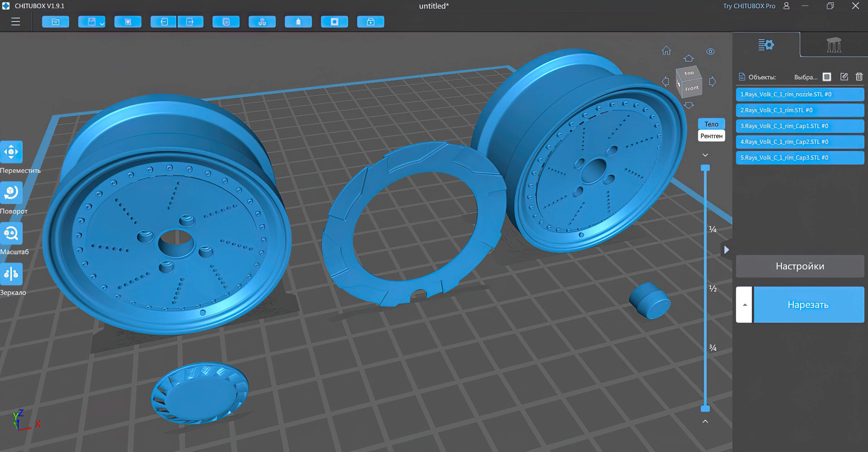868x452 pixels.
Task: Click the copy/clone model toolbar icon
Action: tap(226, 22)
